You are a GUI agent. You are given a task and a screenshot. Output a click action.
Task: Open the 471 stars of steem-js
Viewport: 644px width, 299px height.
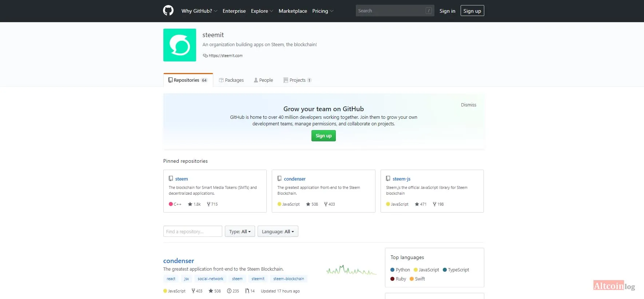click(x=421, y=204)
